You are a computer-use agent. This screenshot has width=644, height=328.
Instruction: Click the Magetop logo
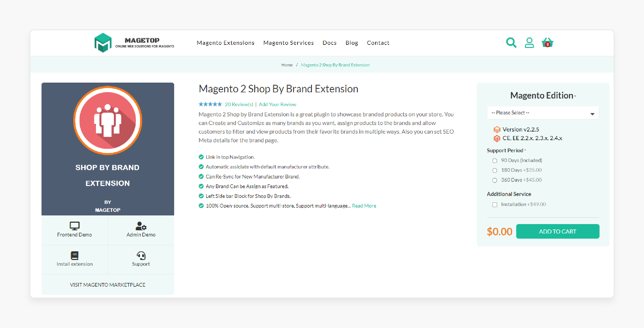click(x=134, y=43)
